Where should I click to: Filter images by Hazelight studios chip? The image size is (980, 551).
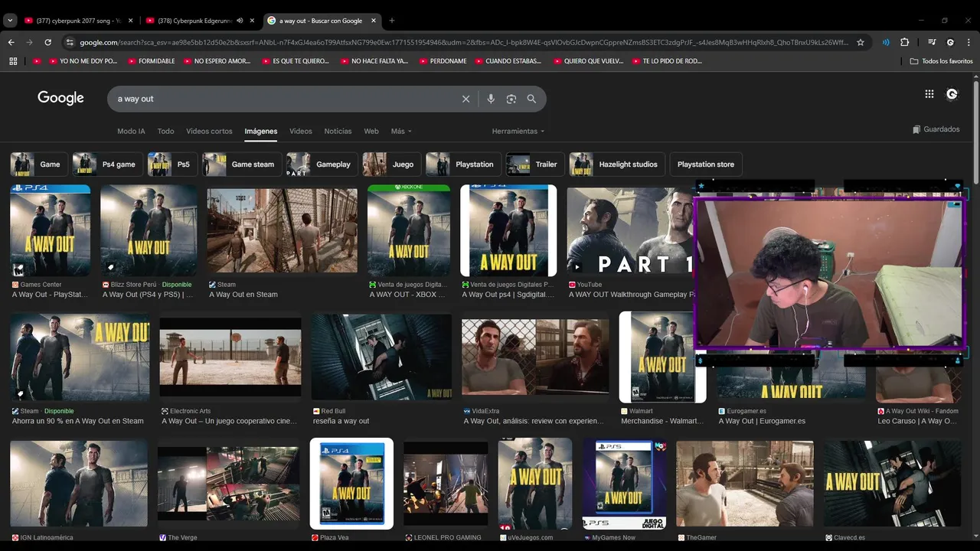coord(617,165)
